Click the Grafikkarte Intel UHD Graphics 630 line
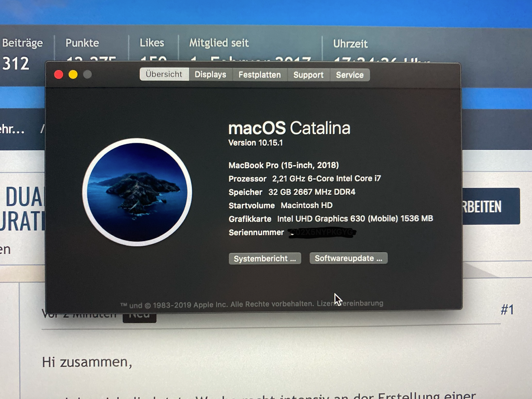 (331, 219)
